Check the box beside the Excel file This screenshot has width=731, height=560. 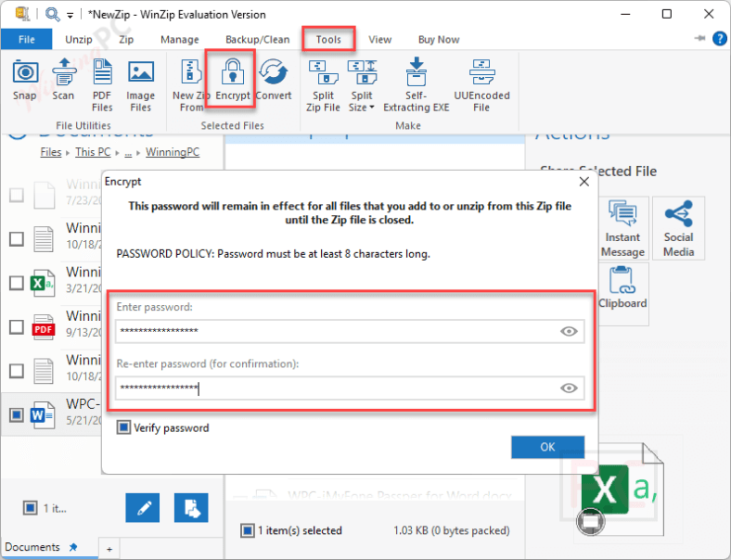click(x=17, y=283)
